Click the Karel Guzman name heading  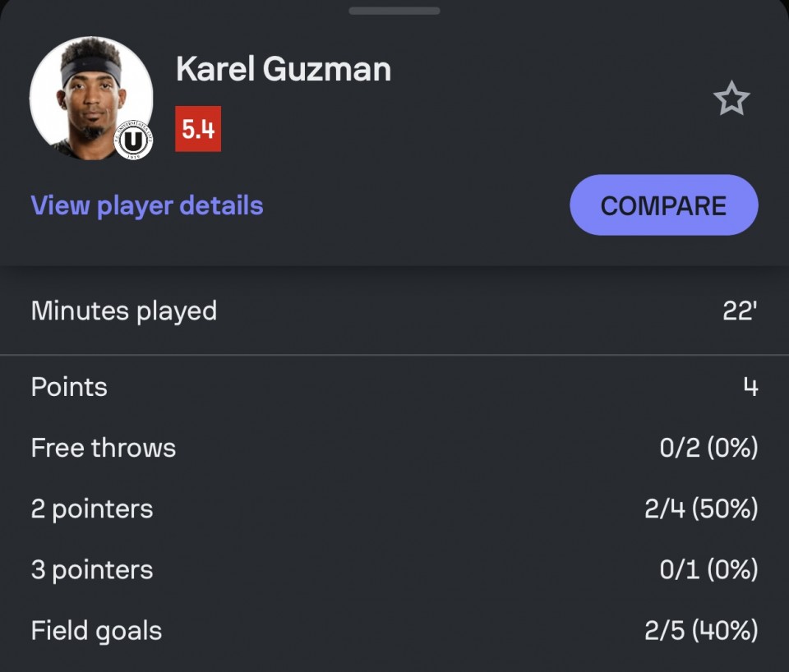click(284, 70)
